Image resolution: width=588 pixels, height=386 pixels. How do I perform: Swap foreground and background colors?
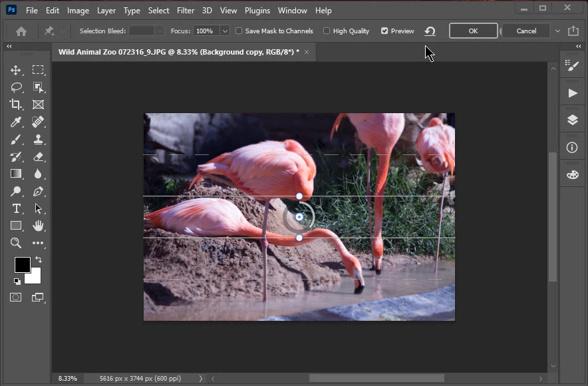39,259
